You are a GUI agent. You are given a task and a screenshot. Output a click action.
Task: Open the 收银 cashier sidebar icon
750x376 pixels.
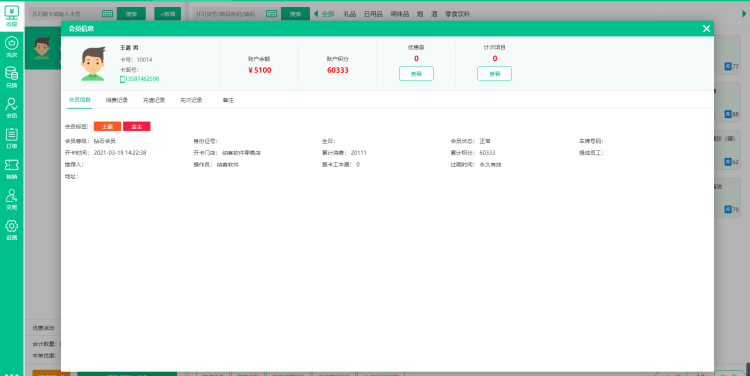11,15
